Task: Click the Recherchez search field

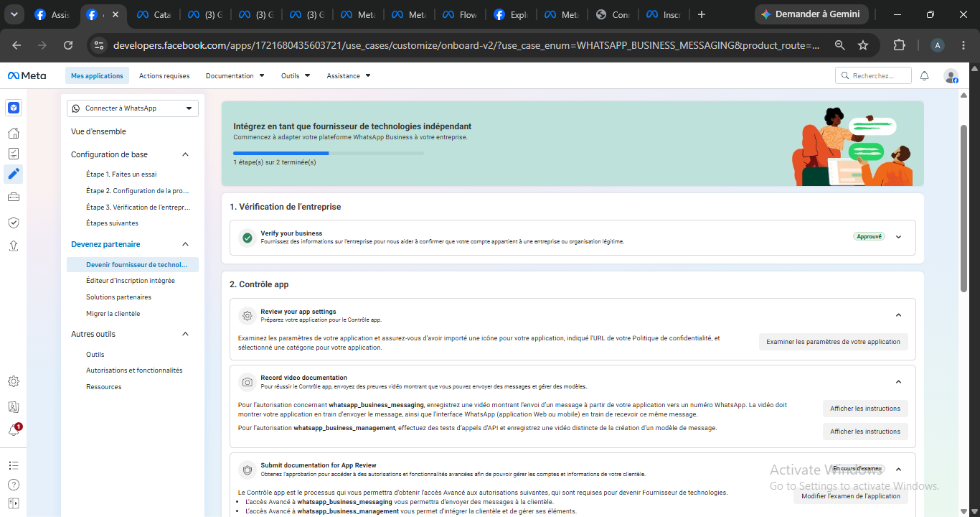Action: 873,75
